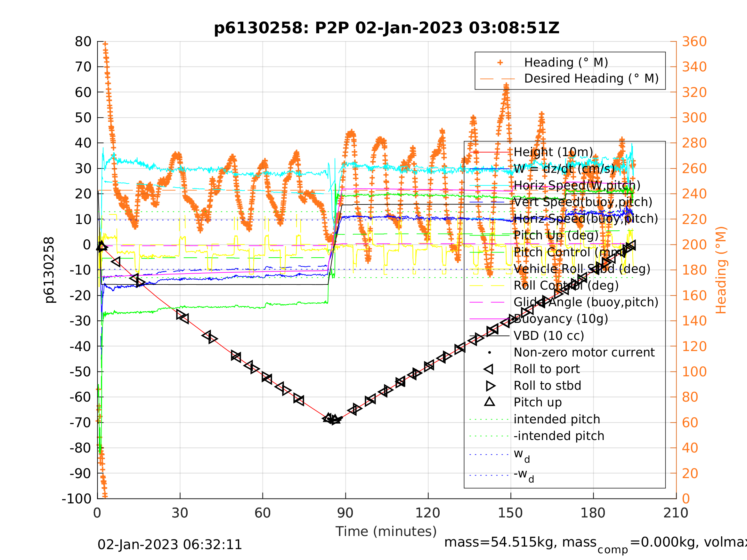
Task: Click the Heading (°M) right axis label
Action: tap(721, 270)
